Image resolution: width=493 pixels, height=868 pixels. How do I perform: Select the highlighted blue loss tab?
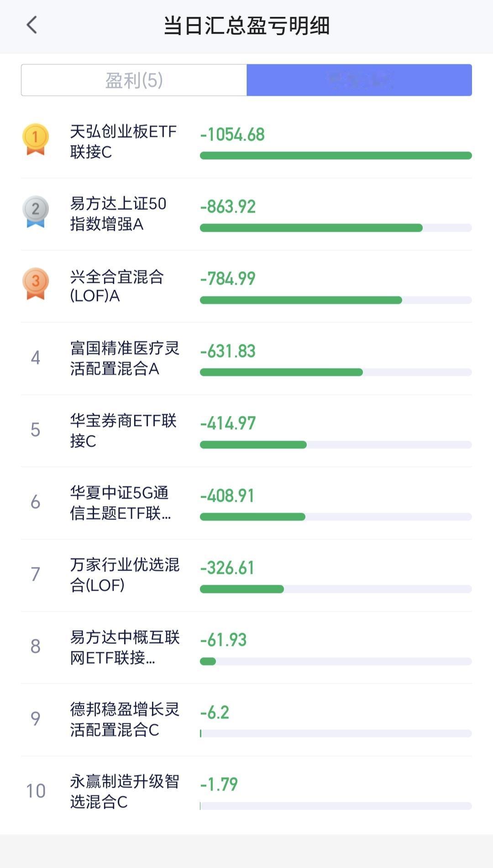pyautogui.click(x=359, y=80)
